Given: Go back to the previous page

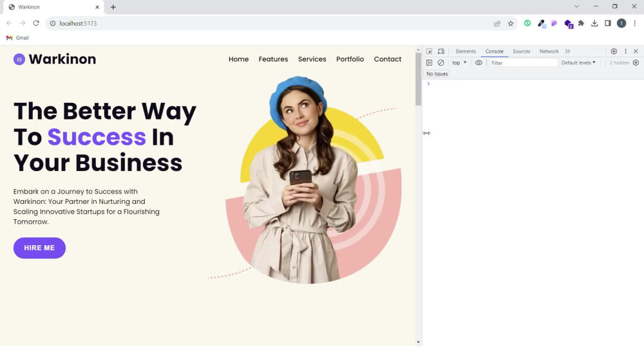Looking at the screenshot, I should coord(9,23).
